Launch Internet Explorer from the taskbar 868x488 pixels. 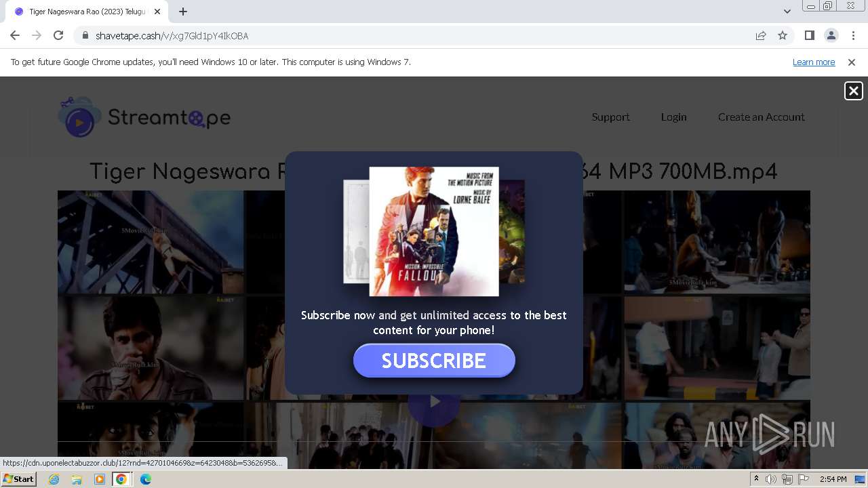[54, 479]
